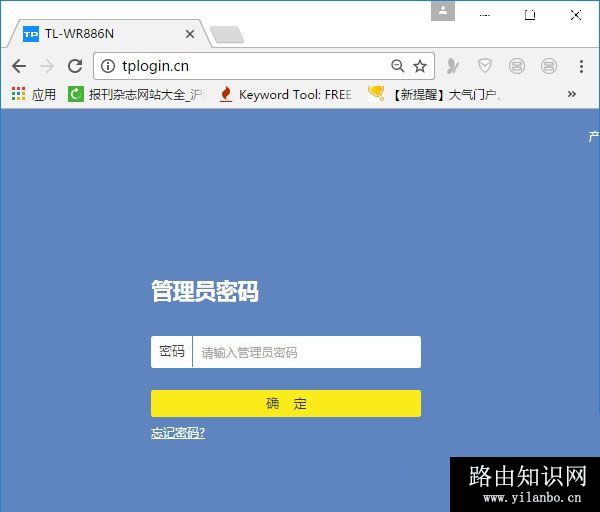Viewport: 600px width, 512px height.
Task: View site info icon in address bar
Action: tap(108, 66)
